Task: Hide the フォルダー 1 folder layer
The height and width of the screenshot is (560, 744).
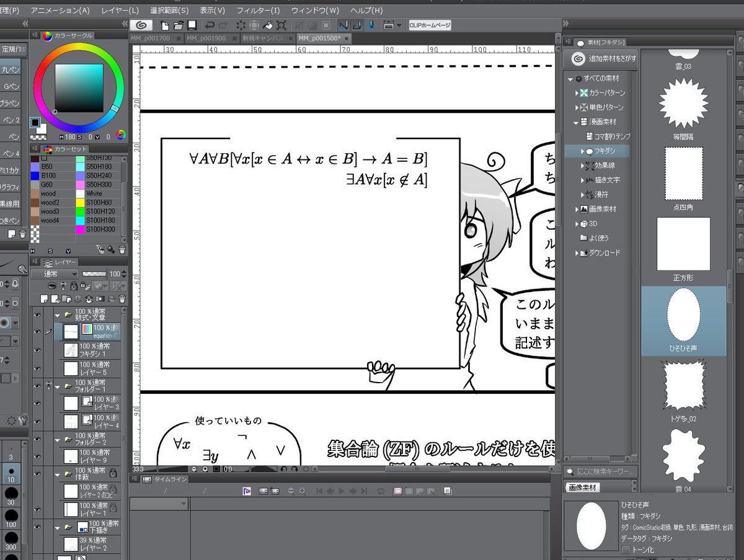Action: pyautogui.click(x=37, y=386)
